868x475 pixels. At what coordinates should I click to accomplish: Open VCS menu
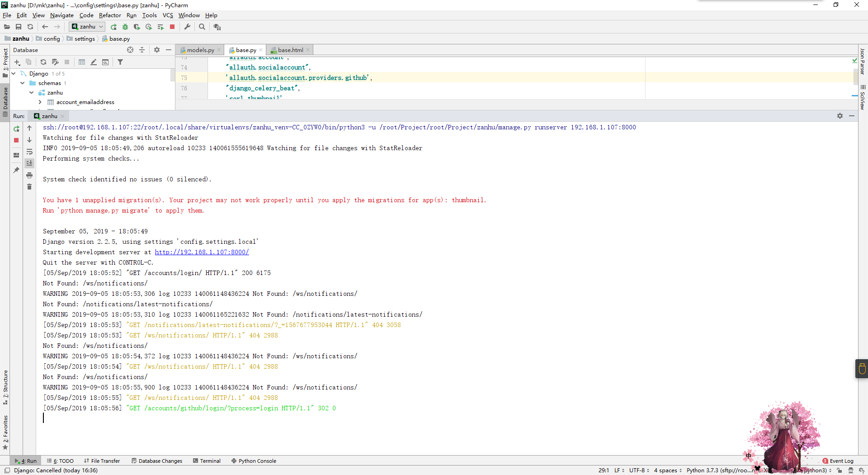(168, 15)
